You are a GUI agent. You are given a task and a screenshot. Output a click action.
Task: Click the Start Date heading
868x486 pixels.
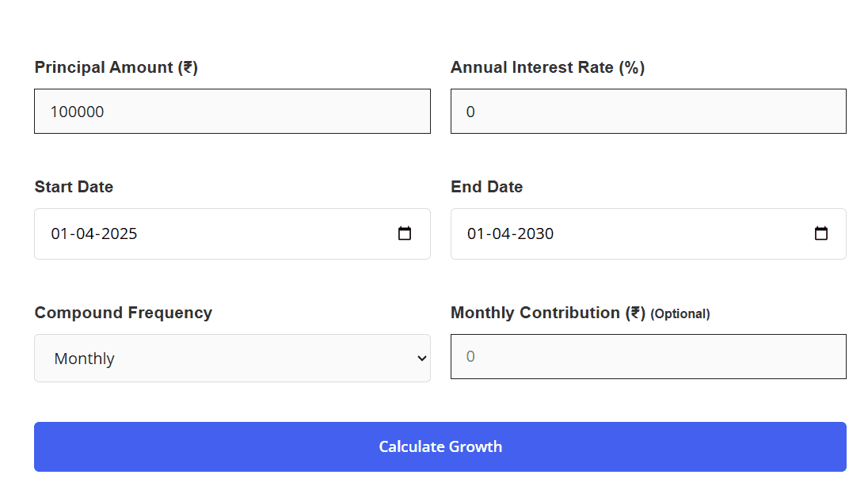click(74, 187)
